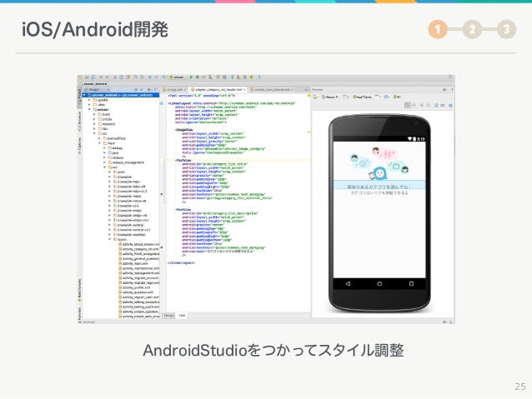Click the scroll-from-source target icon in Project panel

136,89
